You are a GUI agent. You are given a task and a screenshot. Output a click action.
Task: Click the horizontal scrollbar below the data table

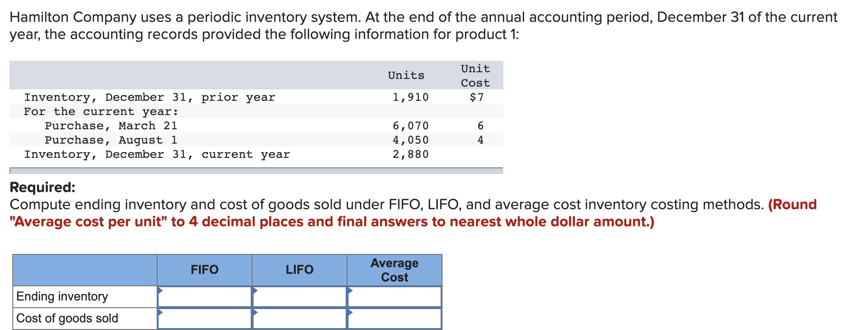(x=256, y=169)
